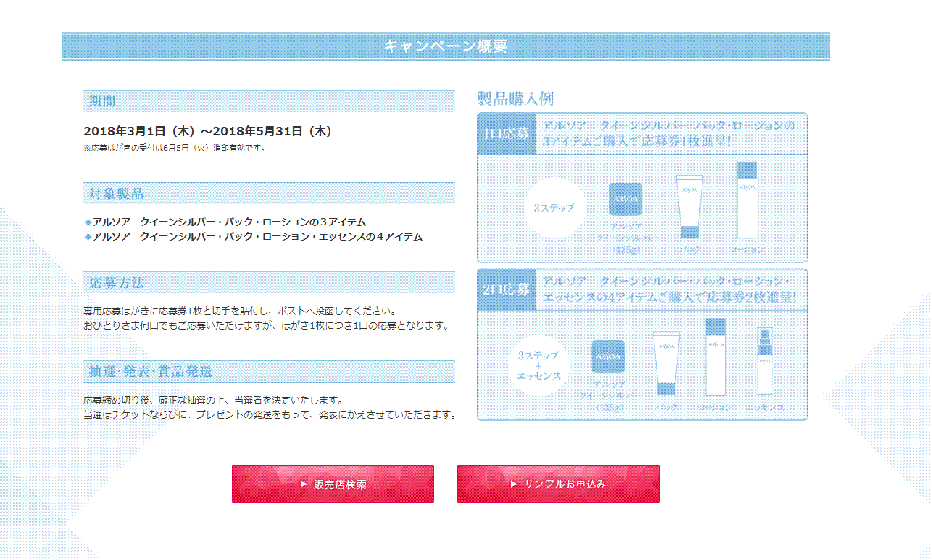Click the 当選はチケットならびに announcement line
The image size is (932, 560).
click(x=270, y=415)
